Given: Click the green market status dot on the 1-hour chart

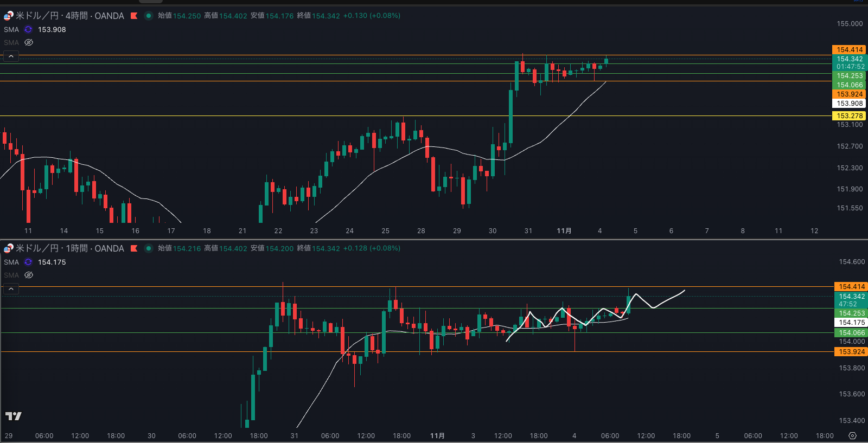Looking at the screenshot, I should click(148, 248).
